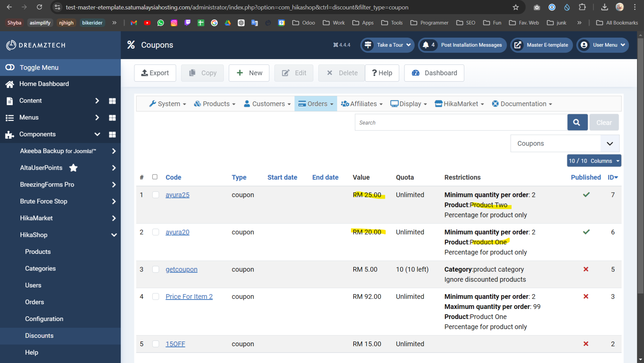Click the published checkmark for ayura25
This screenshot has height=363, width=644.
coord(586,195)
